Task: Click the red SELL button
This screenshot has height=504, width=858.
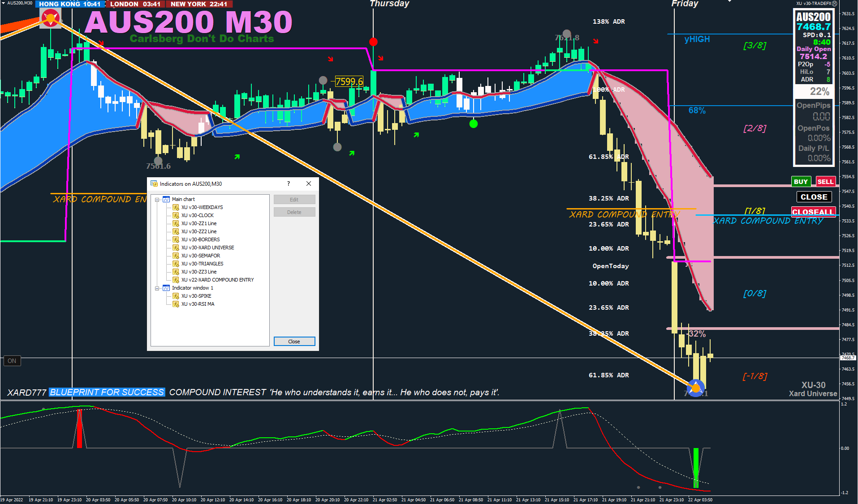Action: pyautogui.click(x=825, y=181)
